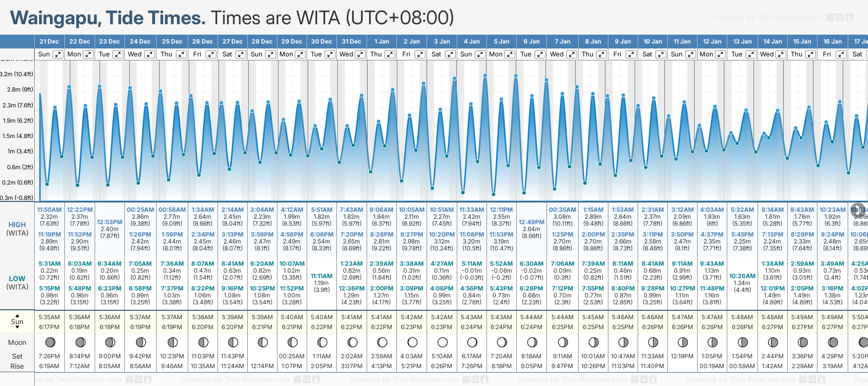Screen dimensions: 868x386
Task: Click the moon phase icon for 3 Jan
Action: click(x=442, y=342)
